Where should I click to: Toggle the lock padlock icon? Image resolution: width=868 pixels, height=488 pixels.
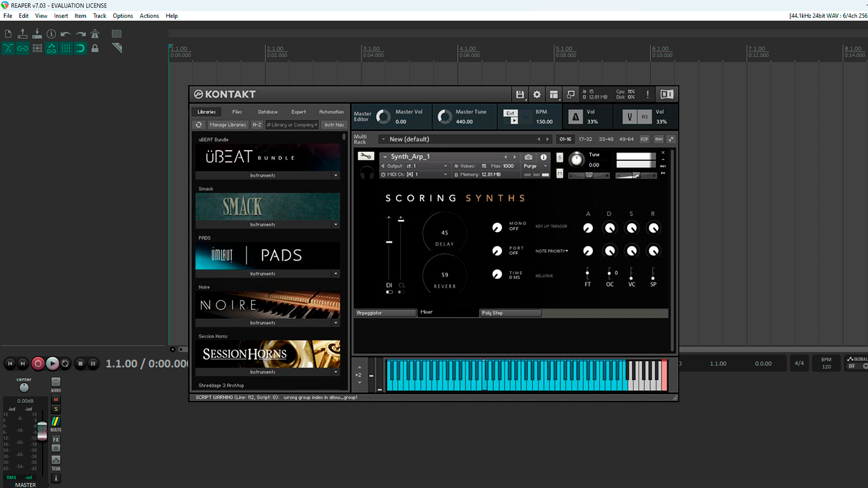pos(95,48)
